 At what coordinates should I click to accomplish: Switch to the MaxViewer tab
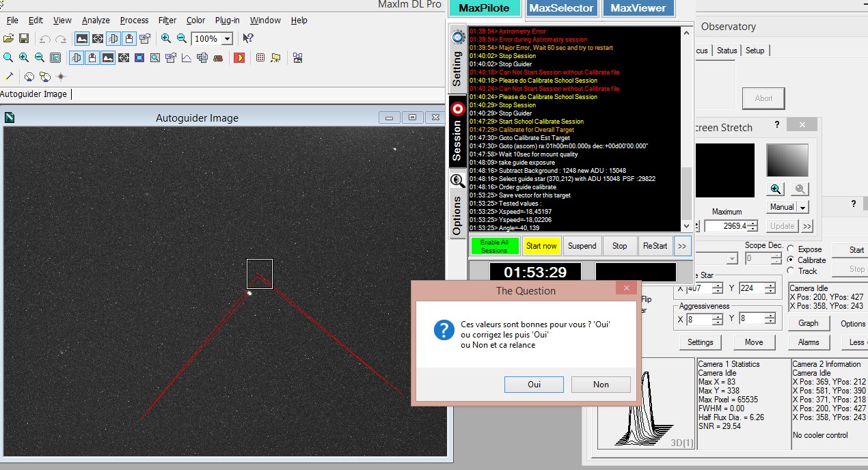[638, 8]
